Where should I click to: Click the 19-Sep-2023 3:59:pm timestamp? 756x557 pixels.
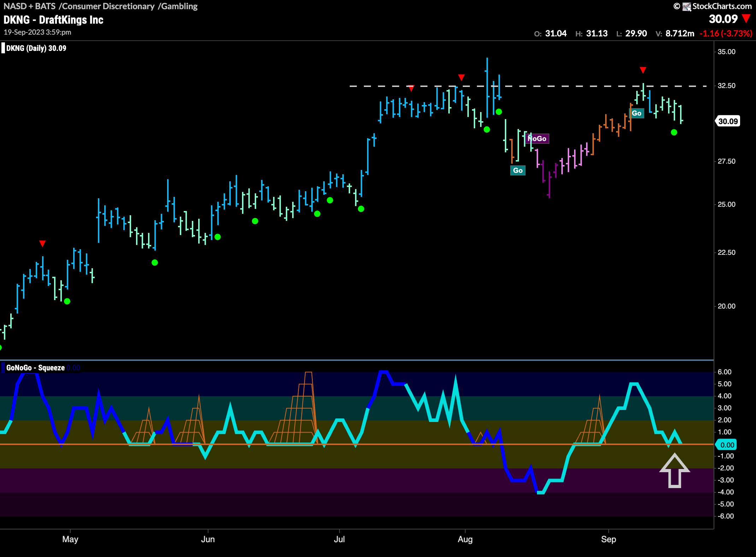click(x=37, y=32)
